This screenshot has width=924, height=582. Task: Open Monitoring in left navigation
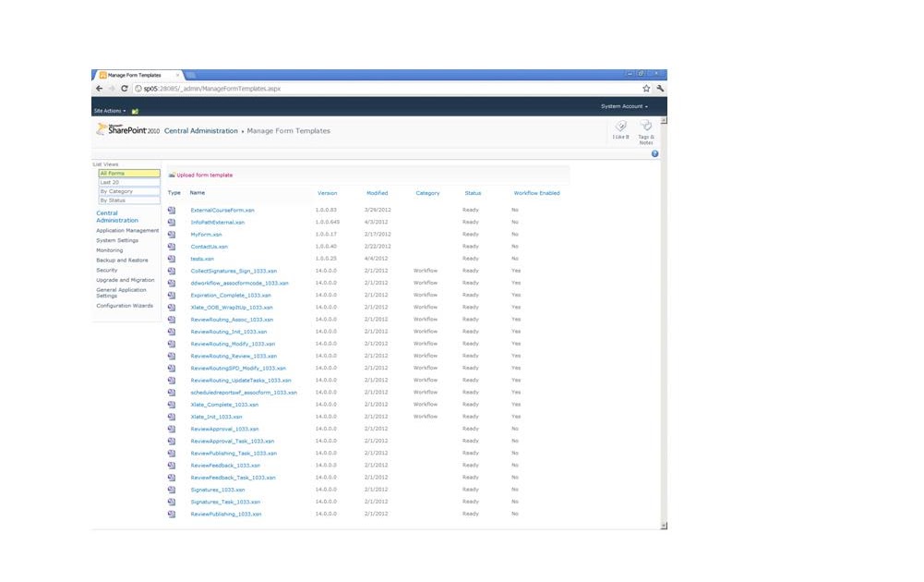[x=110, y=250]
